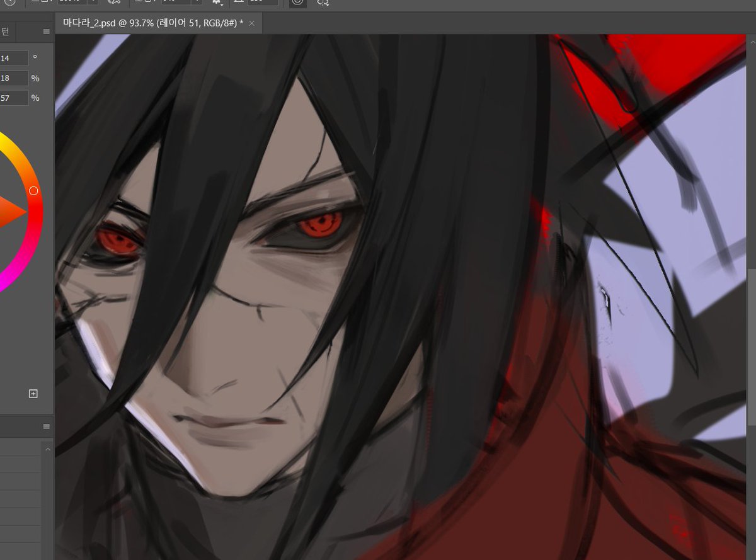Image resolution: width=756 pixels, height=560 pixels.
Task: Click the saturation field showing 18
Action: 14,78
